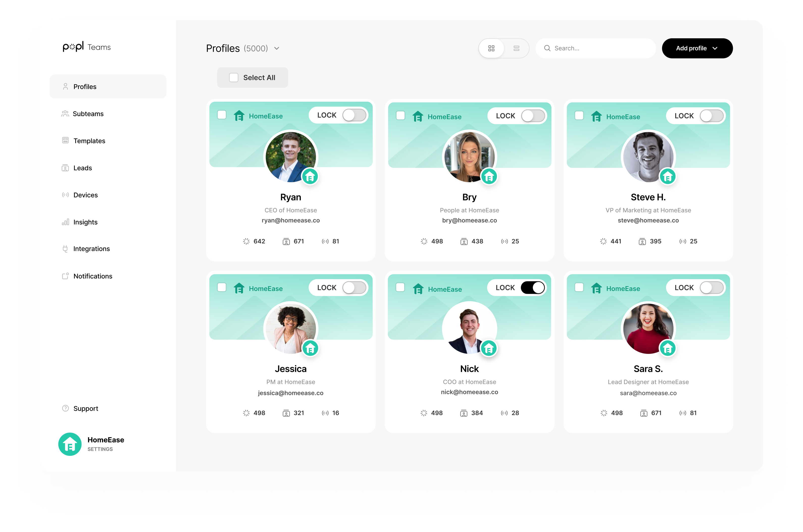Image resolution: width=803 pixels, height=532 pixels.
Task: Click Ryan's HomeEase avatar badge
Action: tap(310, 176)
